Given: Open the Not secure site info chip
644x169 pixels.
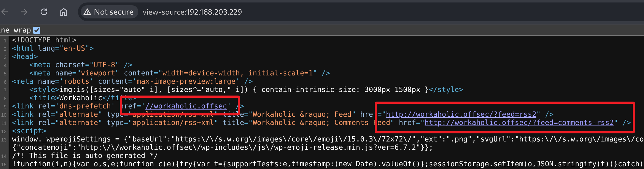Looking at the screenshot, I should point(109,12).
